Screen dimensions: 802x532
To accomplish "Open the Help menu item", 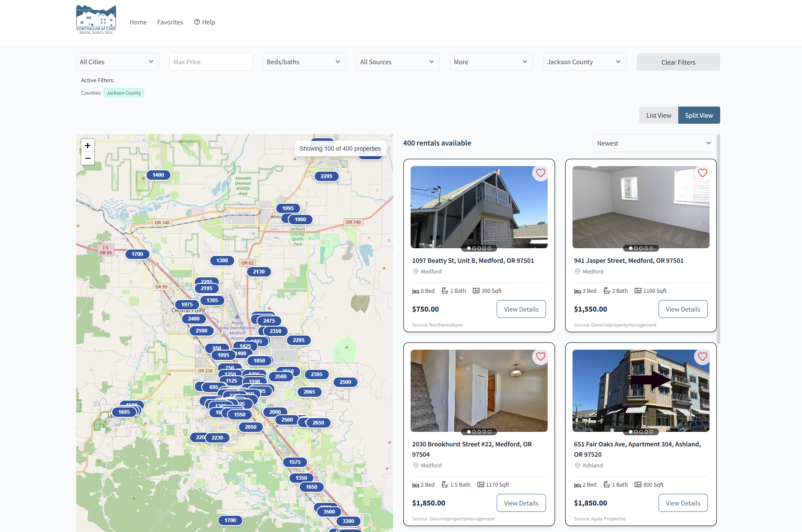I will 205,22.
